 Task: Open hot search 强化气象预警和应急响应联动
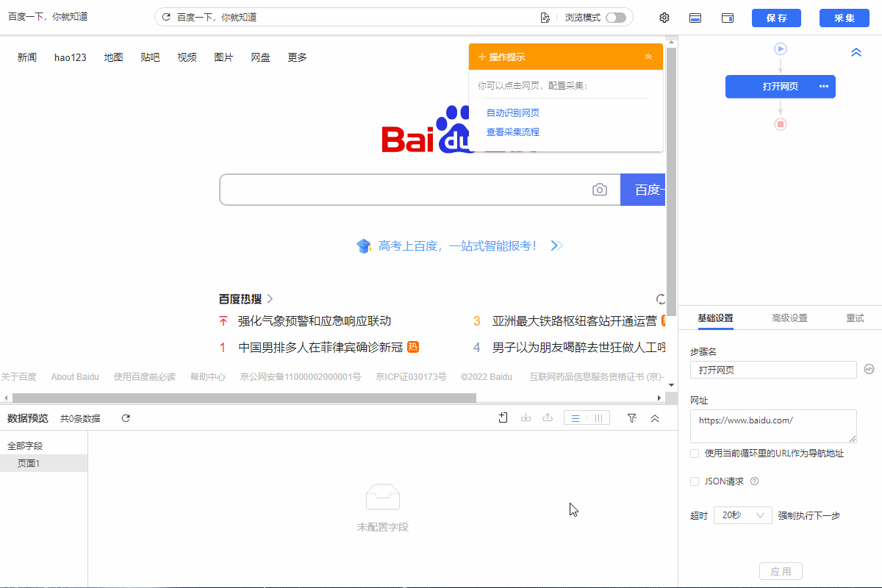[x=315, y=321]
